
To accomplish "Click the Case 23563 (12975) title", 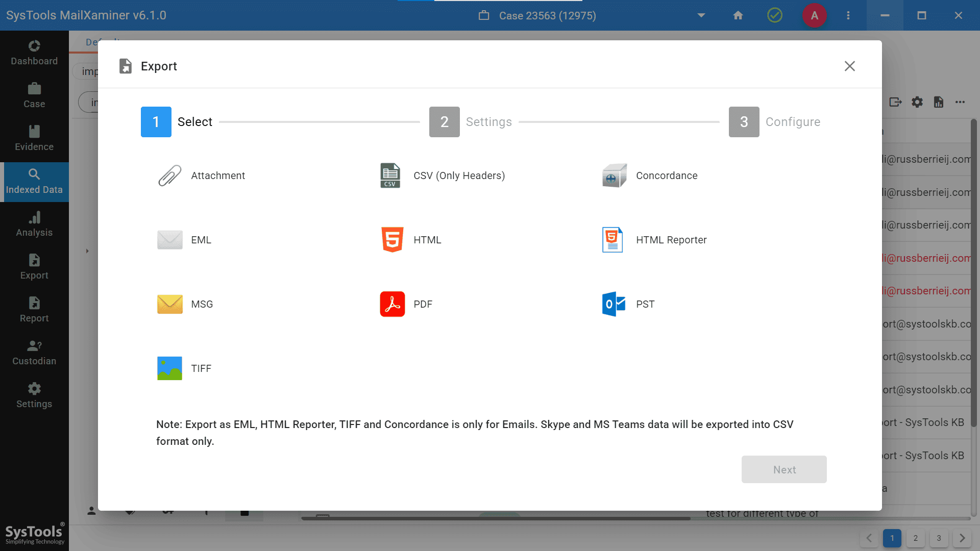I will click(x=547, y=16).
